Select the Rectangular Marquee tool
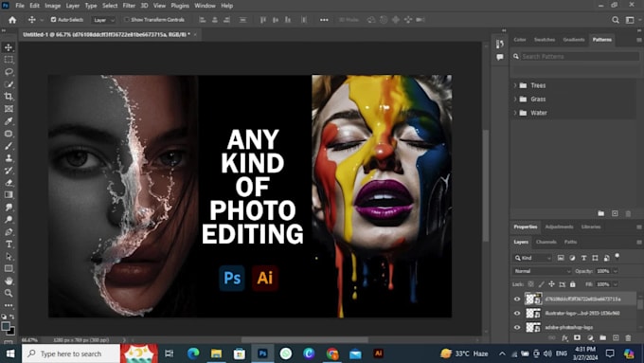The width and height of the screenshot is (644, 363). click(9, 60)
